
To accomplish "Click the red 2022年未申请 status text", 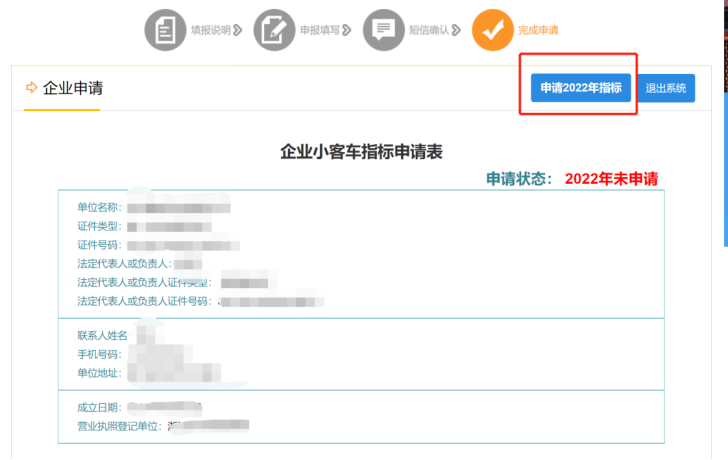I will (611, 179).
